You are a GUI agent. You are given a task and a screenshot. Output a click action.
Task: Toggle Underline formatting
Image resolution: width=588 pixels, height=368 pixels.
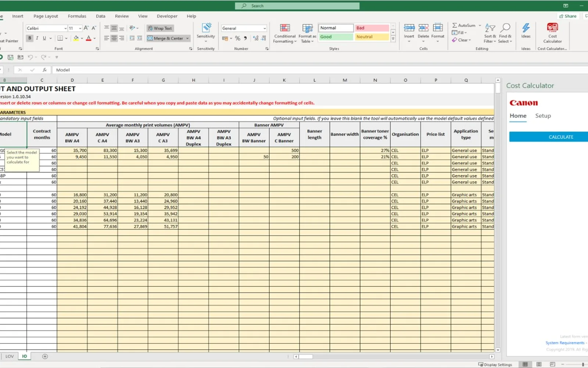click(44, 38)
